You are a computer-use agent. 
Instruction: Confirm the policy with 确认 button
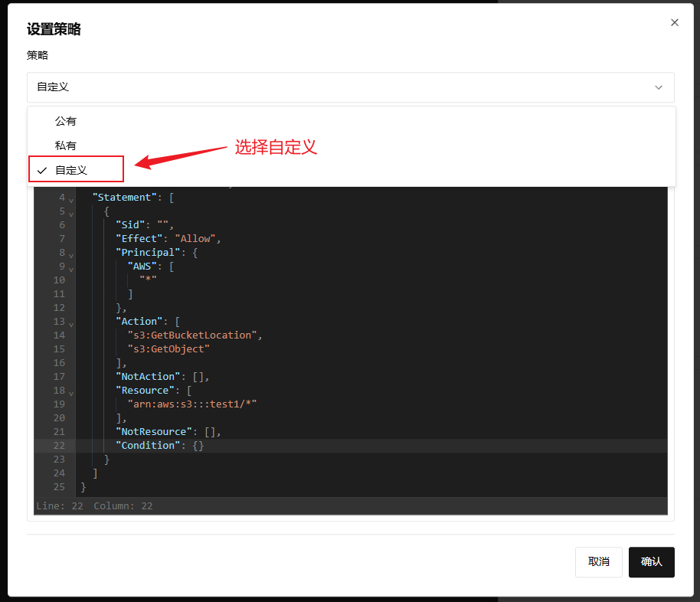click(x=651, y=561)
